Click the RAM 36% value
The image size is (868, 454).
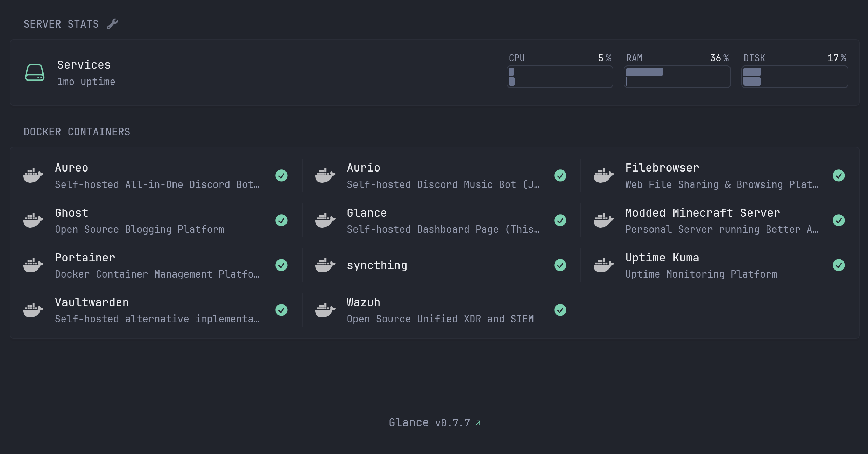[720, 58]
